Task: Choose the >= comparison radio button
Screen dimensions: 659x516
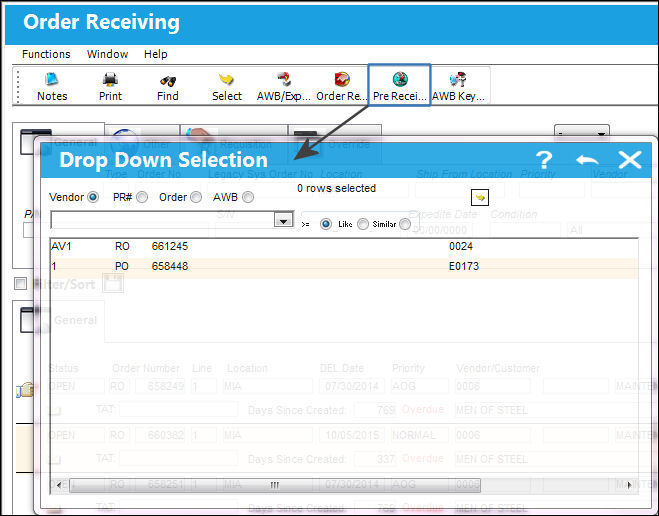Action: pyautogui.click(x=326, y=224)
